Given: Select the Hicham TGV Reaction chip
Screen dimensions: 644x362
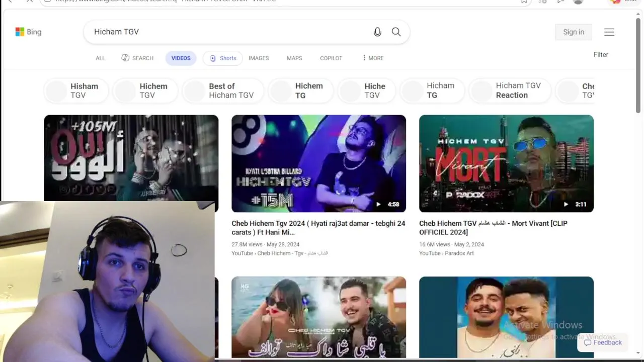Looking at the screenshot, I should (x=510, y=91).
